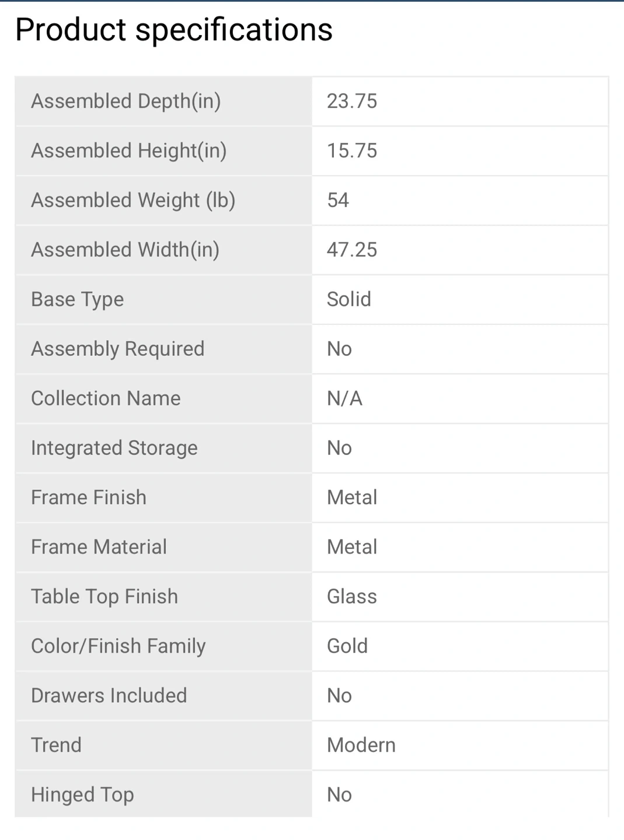The height and width of the screenshot is (840, 624).
Task: Select the weight value 54
Action: click(x=338, y=201)
